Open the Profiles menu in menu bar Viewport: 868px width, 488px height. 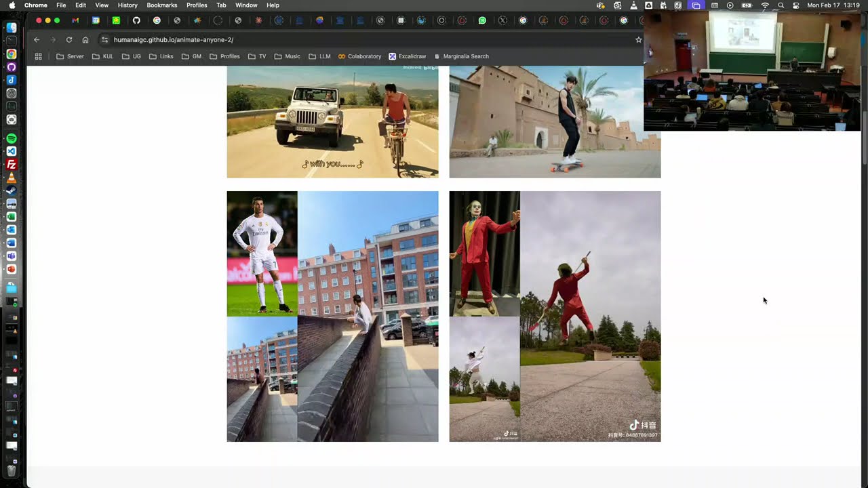pyautogui.click(x=197, y=5)
